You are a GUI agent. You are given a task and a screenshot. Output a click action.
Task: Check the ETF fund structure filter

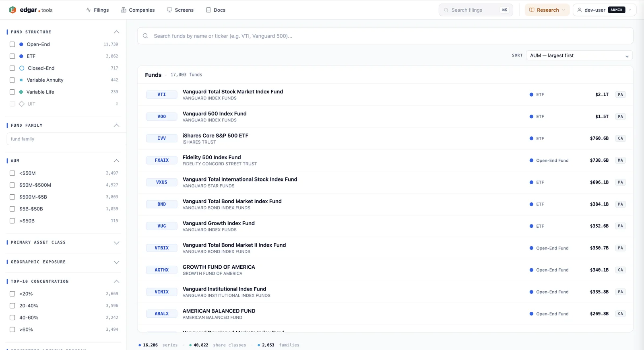coord(12,56)
